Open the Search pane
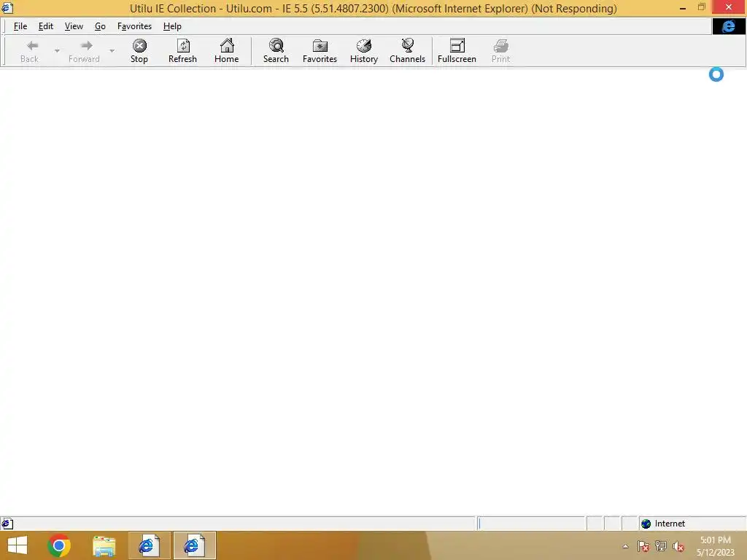 coord(276,51)
